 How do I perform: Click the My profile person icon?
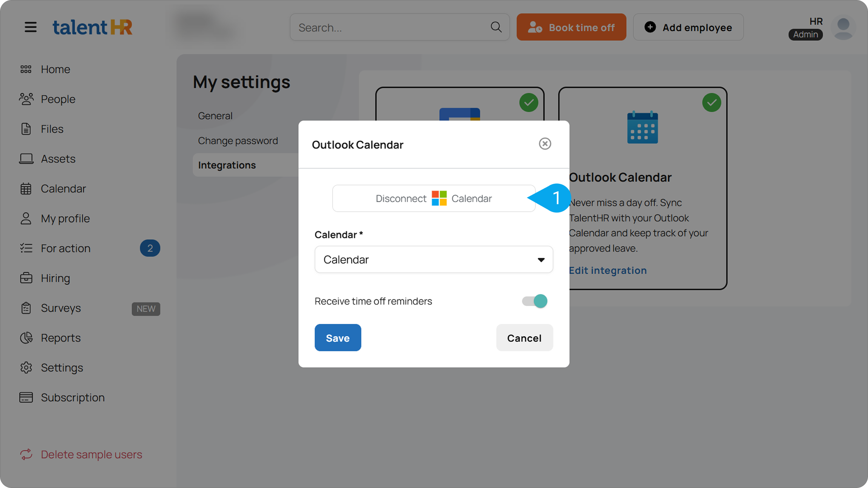point(26,218)
